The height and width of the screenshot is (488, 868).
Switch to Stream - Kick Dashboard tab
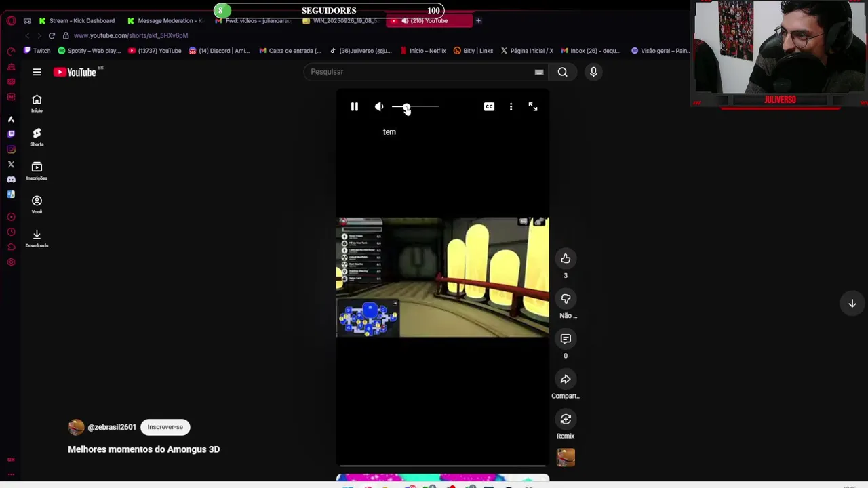(77, 20)
